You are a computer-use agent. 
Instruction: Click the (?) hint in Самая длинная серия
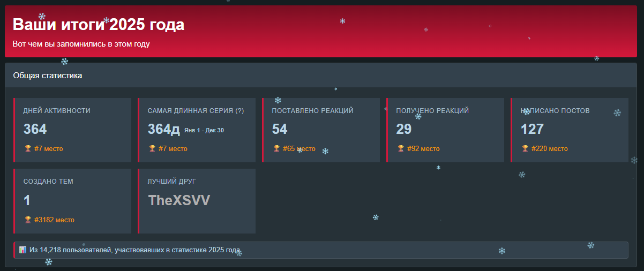pos(239,111)
